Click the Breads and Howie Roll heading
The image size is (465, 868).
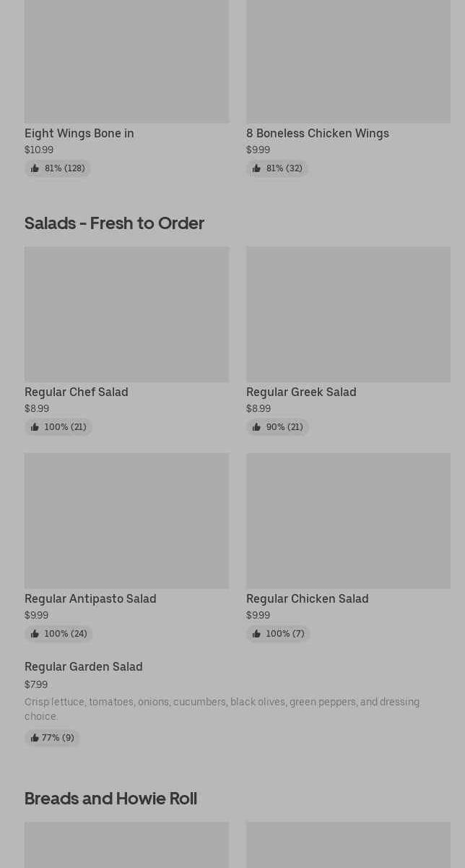110,798
